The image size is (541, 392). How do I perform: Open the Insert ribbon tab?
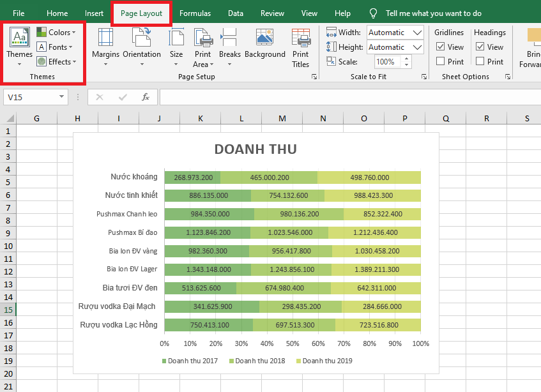pos(94,13)
